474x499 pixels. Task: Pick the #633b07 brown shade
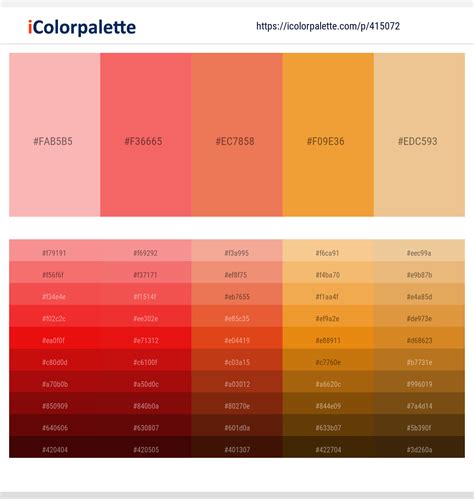328,425
